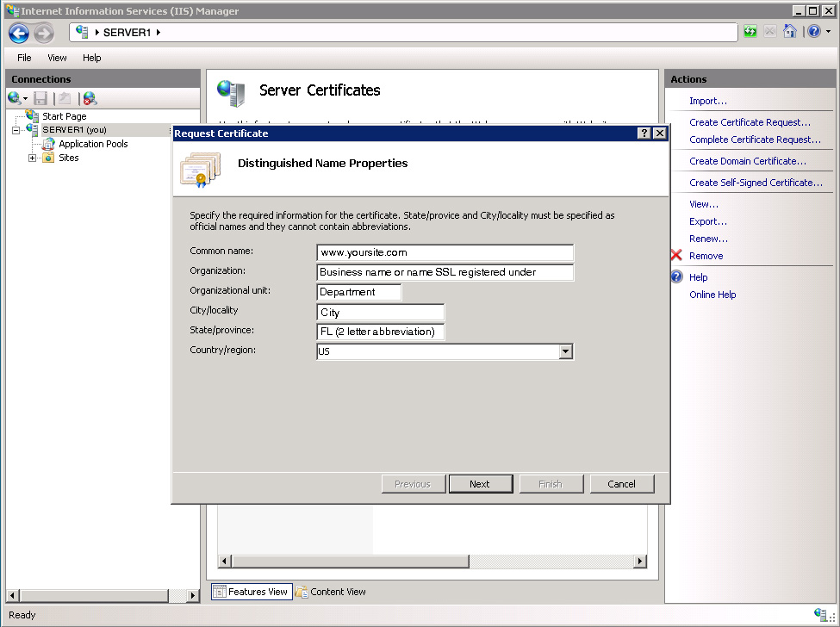Click Create Certificate Request link
840x627 pixels.
[x=750, y=122]
